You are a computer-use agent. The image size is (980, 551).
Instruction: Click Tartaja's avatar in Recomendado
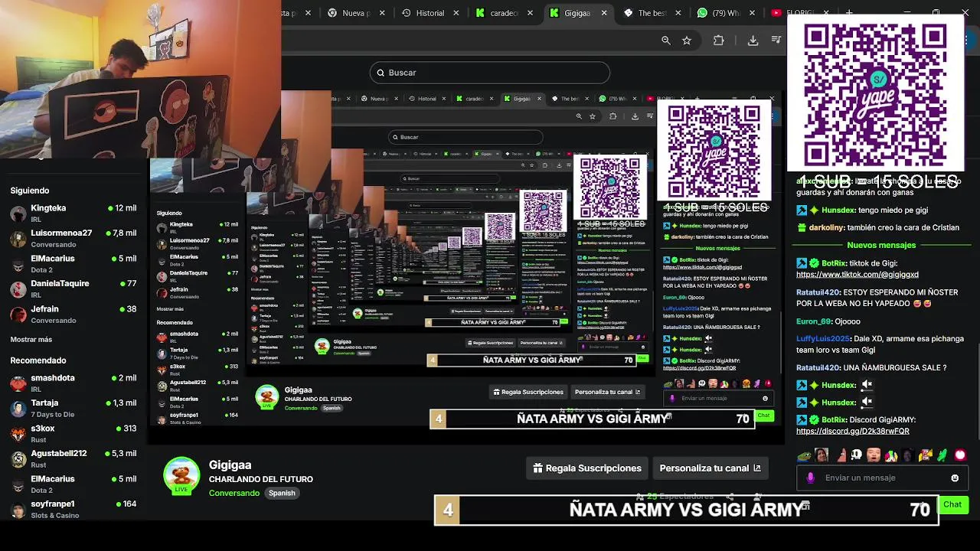point(18,409)
